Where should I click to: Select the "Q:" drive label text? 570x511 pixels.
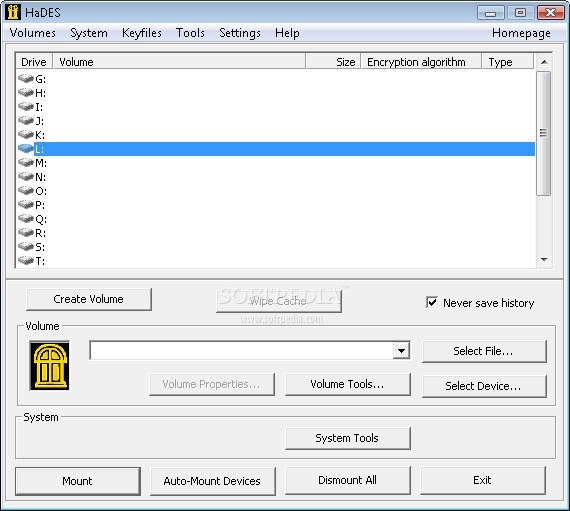(41, 219)
